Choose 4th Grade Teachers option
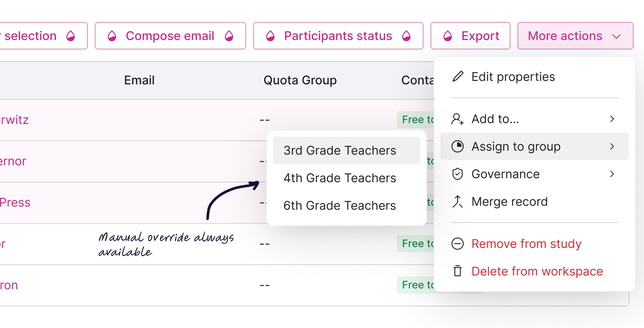The width and height of the screenshot is (644, 328). [x=340, y=178]
